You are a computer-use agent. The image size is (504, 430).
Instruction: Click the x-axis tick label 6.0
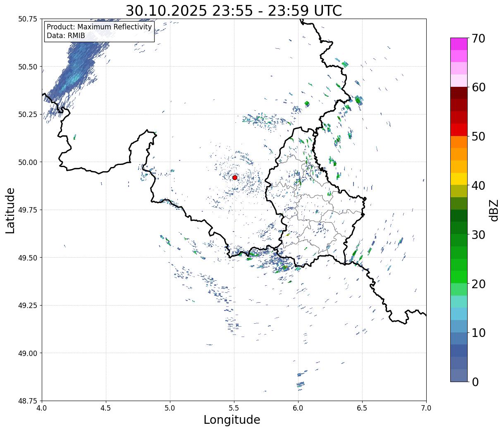pos(298,408)
